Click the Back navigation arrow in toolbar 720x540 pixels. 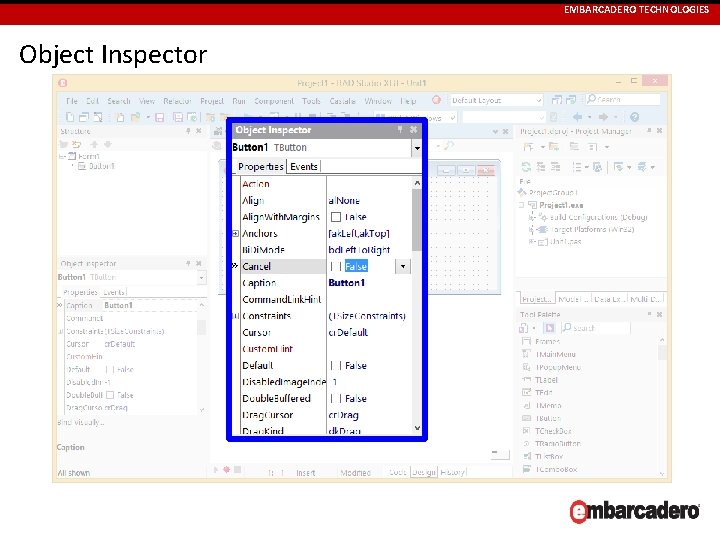(x=578, y=117)
